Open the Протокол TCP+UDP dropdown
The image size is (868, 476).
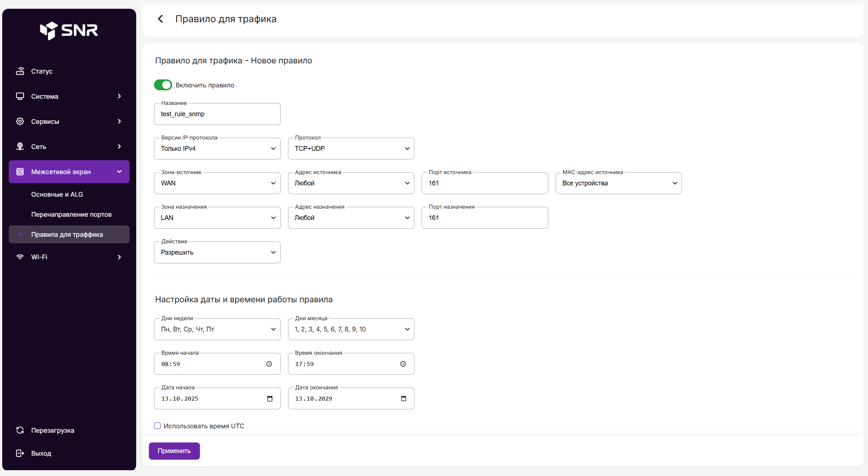click(x=351, y=149)
